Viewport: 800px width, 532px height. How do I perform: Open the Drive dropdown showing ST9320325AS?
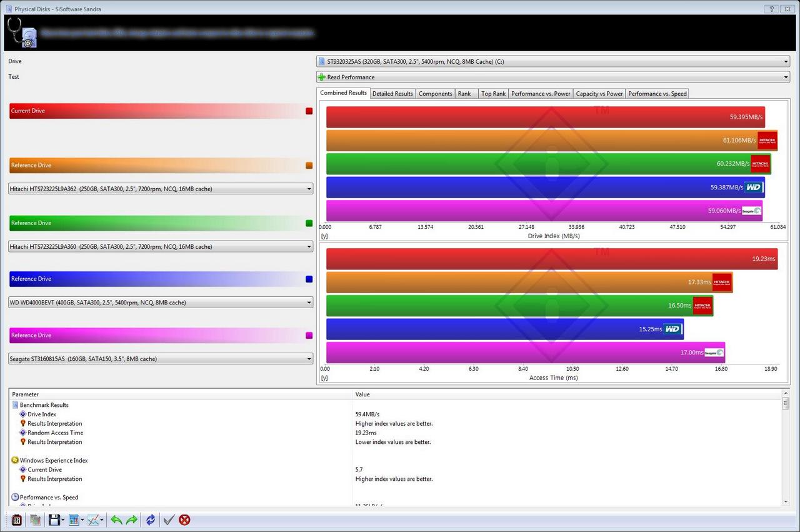click(553, 61)
